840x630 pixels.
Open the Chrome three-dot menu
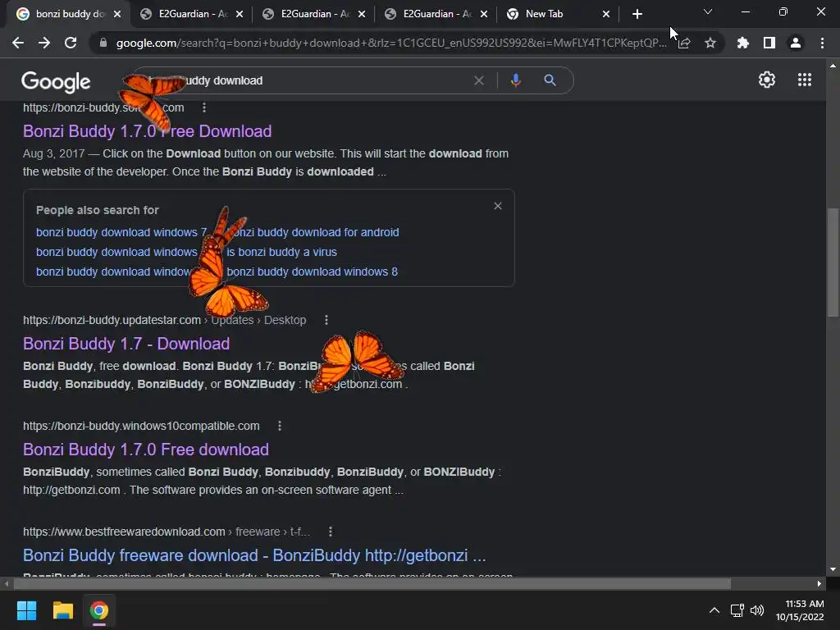pyautogui.click(x=822, y=43)
